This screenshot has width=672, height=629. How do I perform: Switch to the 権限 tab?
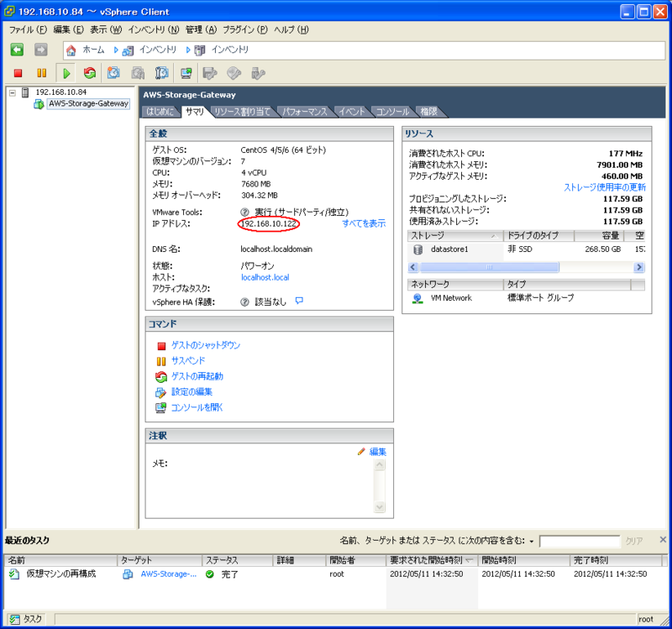tap(429, 112)
